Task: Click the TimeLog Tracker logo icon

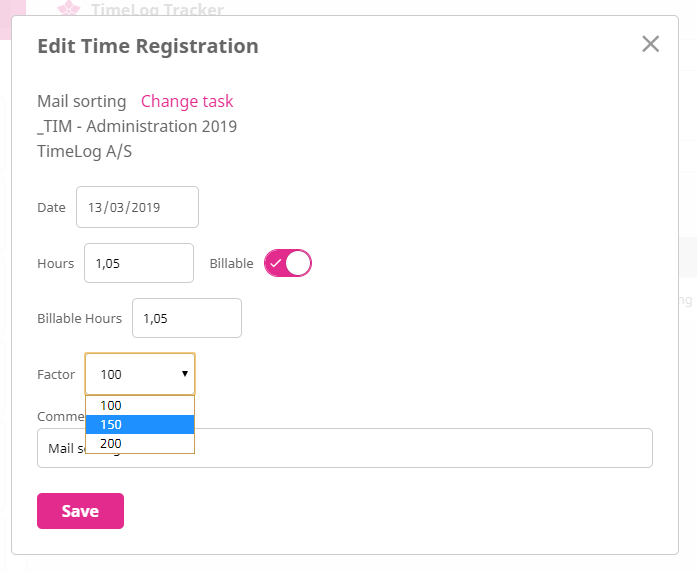Action: (x=68, y=10)
